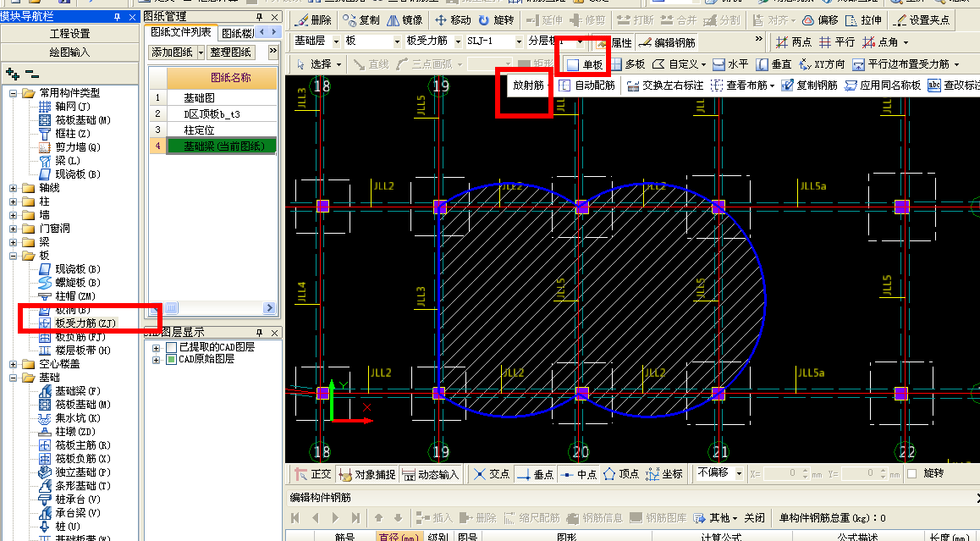
Task: Open 绘图输入 navigation section
Action: point(69,52)
